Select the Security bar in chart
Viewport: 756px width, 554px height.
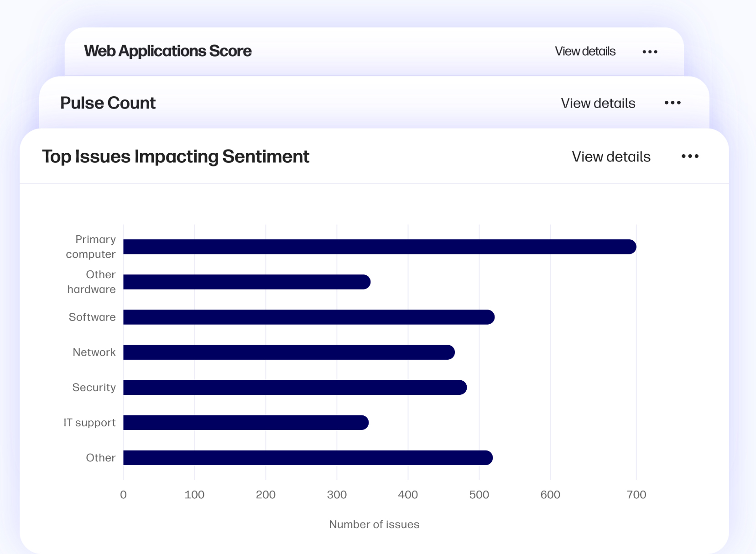pyautogui.click(x=295, y=387)
